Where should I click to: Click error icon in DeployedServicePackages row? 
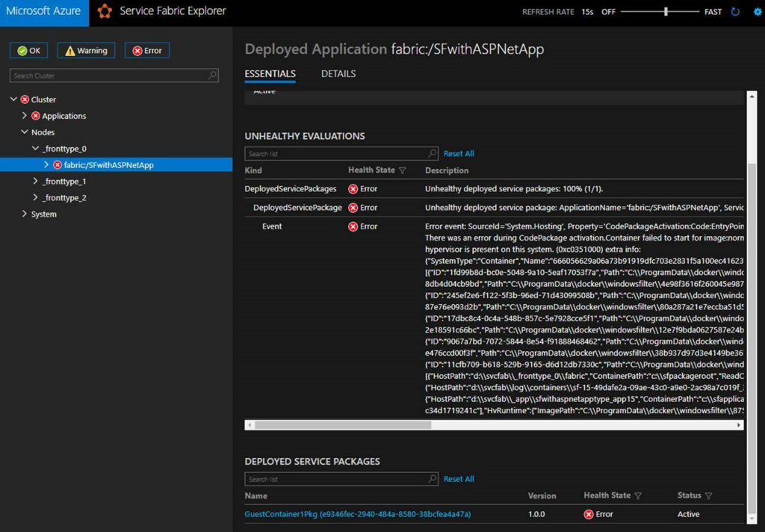point(353,189)
